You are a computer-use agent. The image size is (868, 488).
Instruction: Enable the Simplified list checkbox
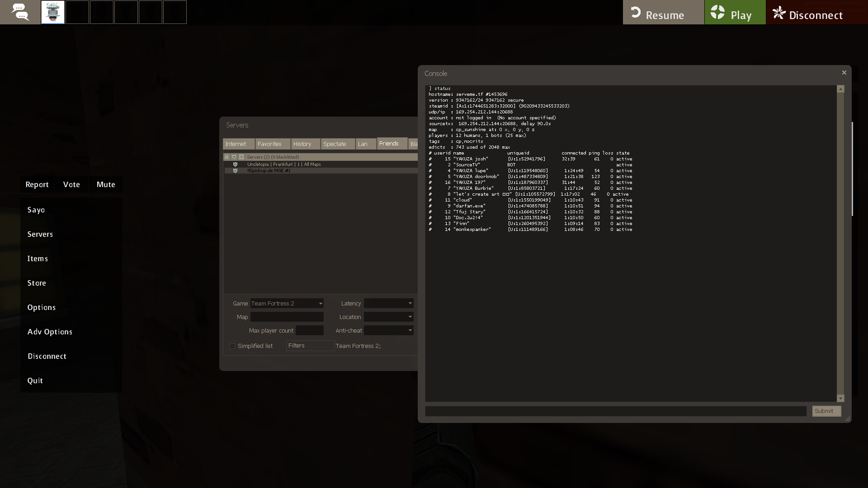[232, 346]
